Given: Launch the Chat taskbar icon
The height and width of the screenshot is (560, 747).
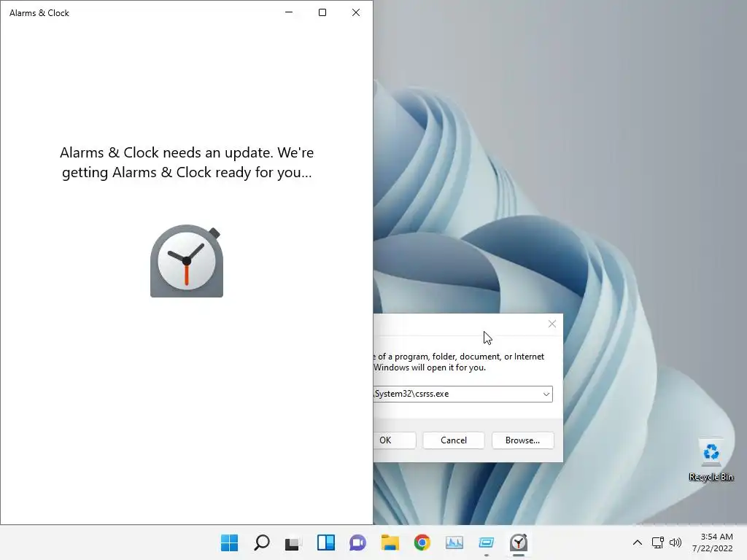Looking at the screenshot, I should 357,542.
